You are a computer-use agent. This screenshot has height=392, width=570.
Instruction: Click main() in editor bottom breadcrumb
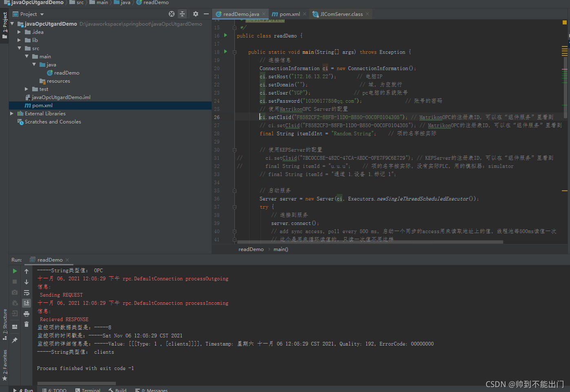pos(281,249)
